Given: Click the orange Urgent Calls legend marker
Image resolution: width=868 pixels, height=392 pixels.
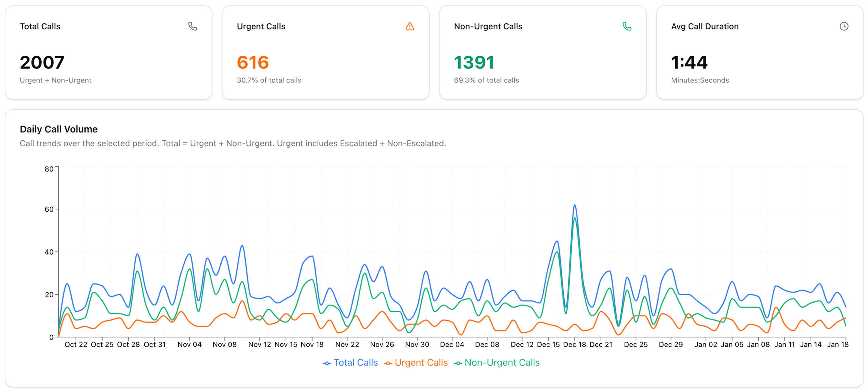Looking at the screenshot, I should tap(388, 363).
